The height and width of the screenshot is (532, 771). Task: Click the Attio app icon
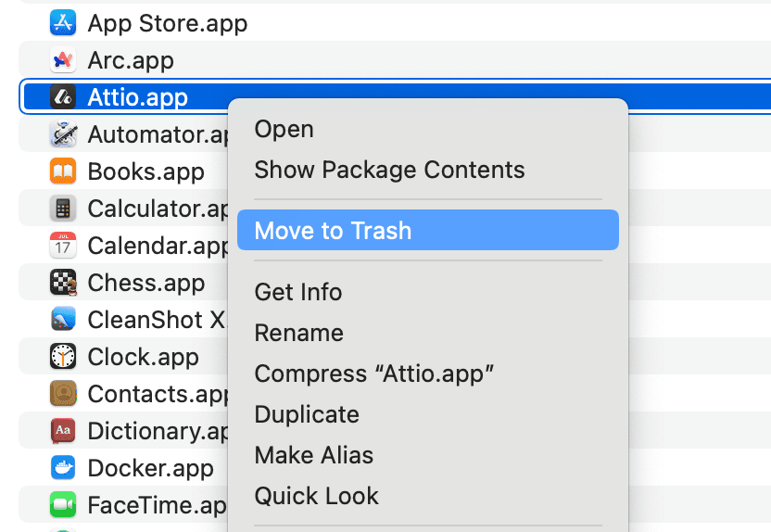point(63,96)
